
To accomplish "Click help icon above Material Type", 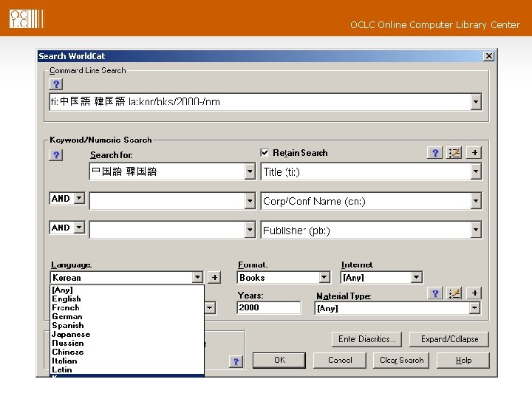I will pos(435,293).
